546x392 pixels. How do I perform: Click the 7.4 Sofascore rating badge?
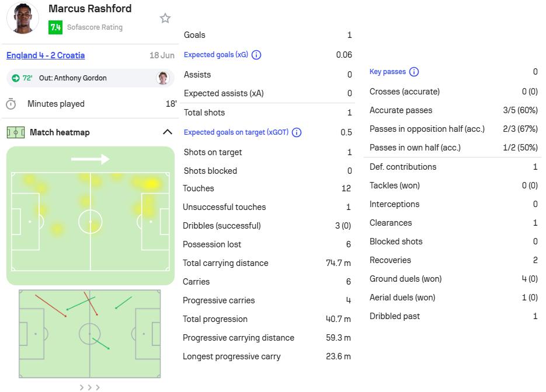click(55, 27)
